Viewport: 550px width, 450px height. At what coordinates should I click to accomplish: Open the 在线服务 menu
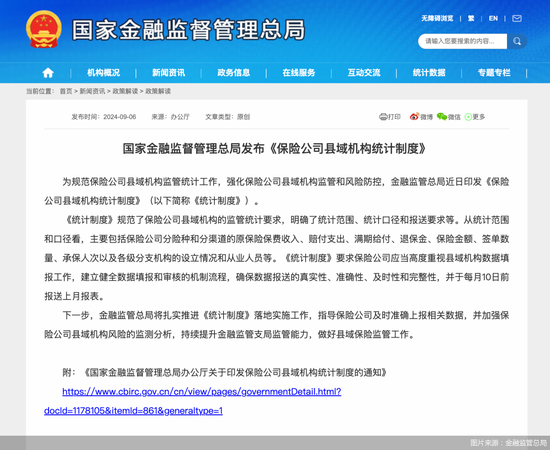(299, 73)
